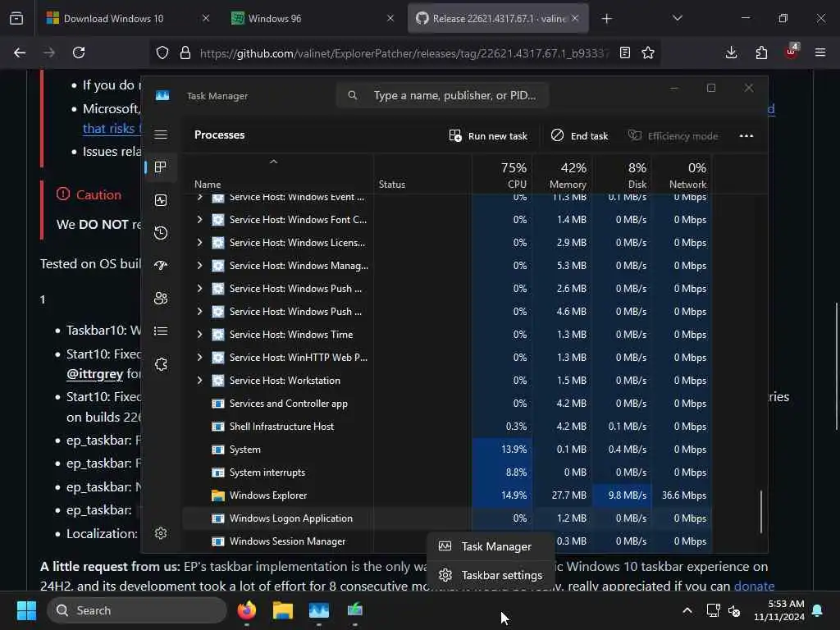This screenshot has width=840, height=630.
Task: Expand Service Host: Windows Font C... row
Action: click(x=200, y=220)
